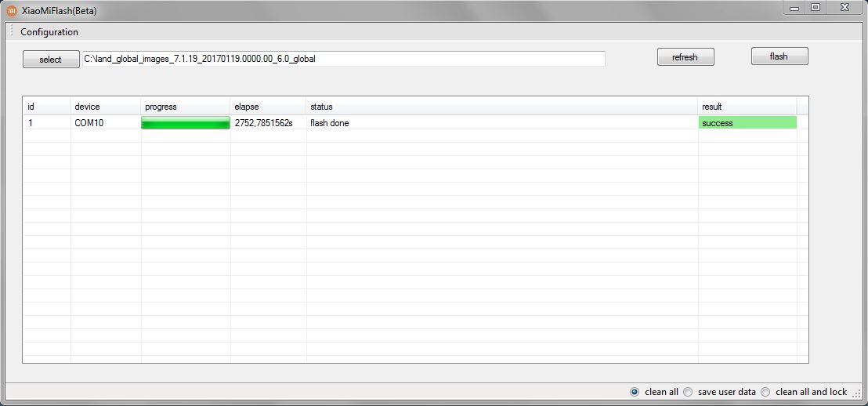Click the toolbar grip handle beside Configuration
868x406 pixels.
(10, 32)
